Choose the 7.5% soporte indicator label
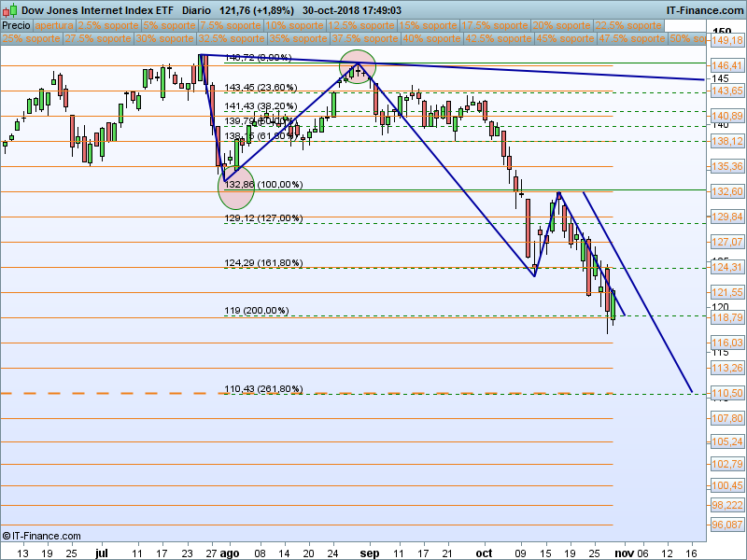The height and width of the screenshot is (560, 747). click(x=231, y=25)
